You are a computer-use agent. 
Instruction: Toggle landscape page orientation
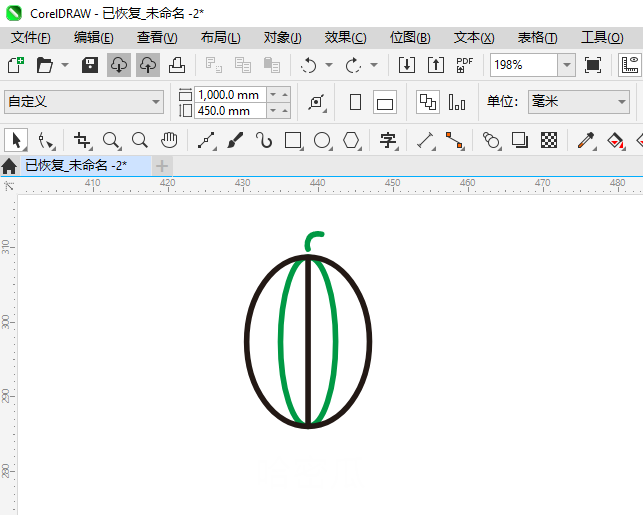click(385, 102)
